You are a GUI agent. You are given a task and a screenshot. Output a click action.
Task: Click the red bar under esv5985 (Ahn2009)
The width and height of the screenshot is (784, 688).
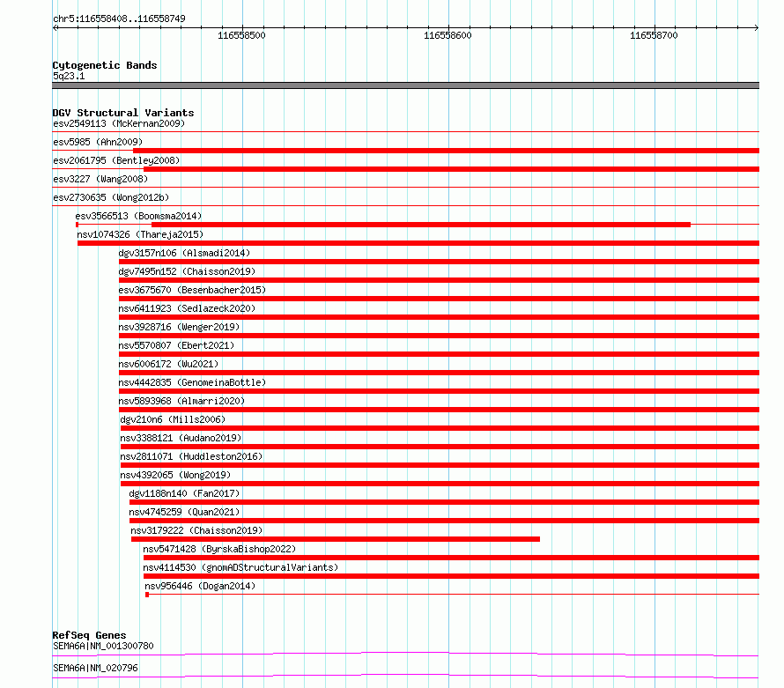coord(446,151)
